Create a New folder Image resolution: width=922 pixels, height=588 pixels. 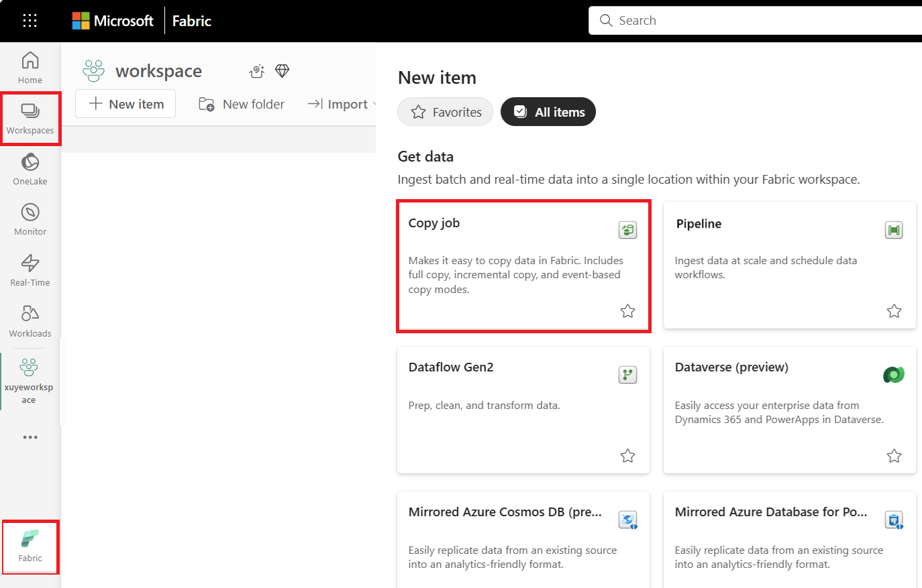click(x=242, y=104)
